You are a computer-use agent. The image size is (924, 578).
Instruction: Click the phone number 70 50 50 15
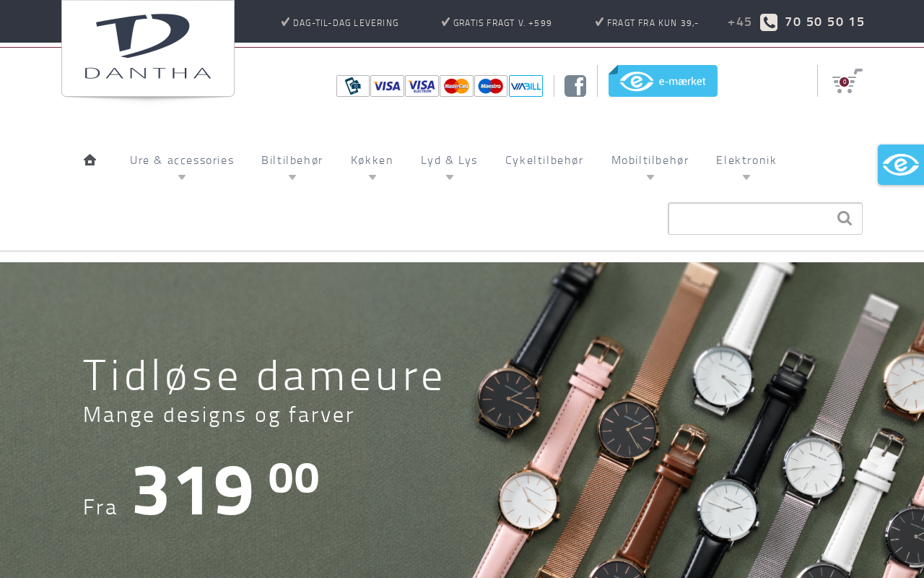pyautogui.click(x=824, y=22)
